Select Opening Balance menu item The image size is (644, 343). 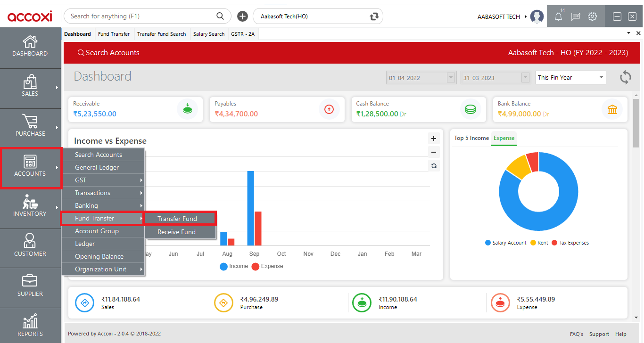click(103, 256)
